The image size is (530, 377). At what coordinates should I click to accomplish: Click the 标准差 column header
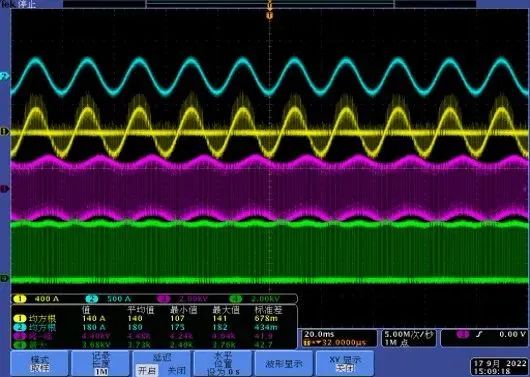pyautogui.click(x=268, y=310)
